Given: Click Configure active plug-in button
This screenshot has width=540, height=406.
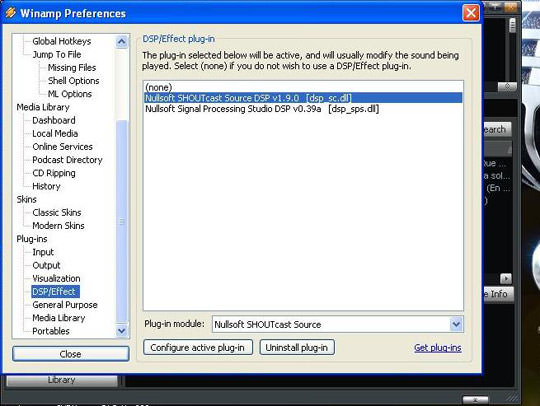Looking at the screenshot, I should point(198,347).
